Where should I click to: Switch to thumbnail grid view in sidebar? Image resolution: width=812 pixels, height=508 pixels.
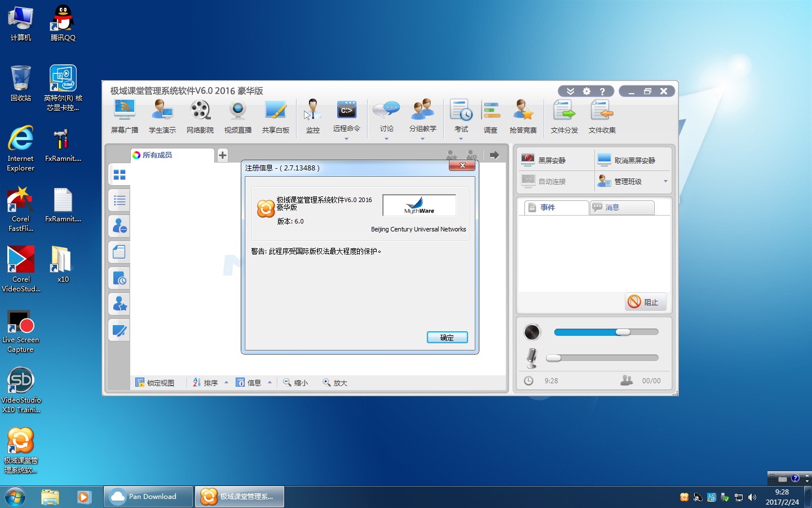click(x=120, y=175)
